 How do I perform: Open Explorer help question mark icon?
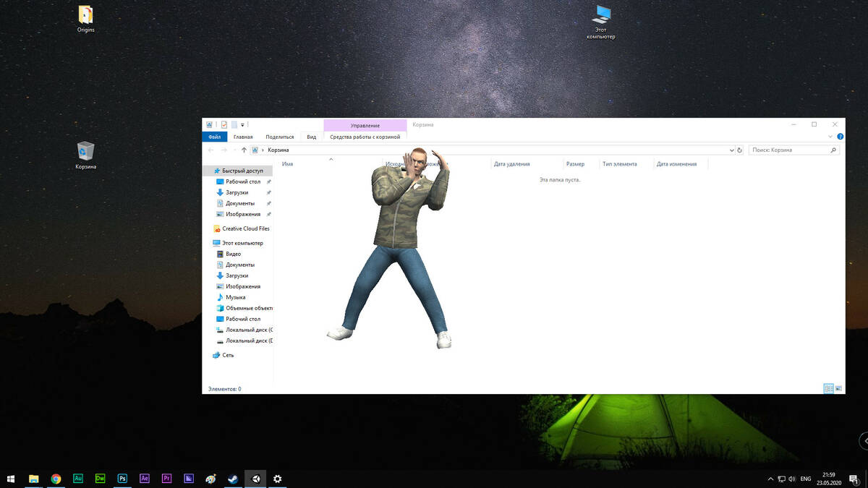pos(840,137)
